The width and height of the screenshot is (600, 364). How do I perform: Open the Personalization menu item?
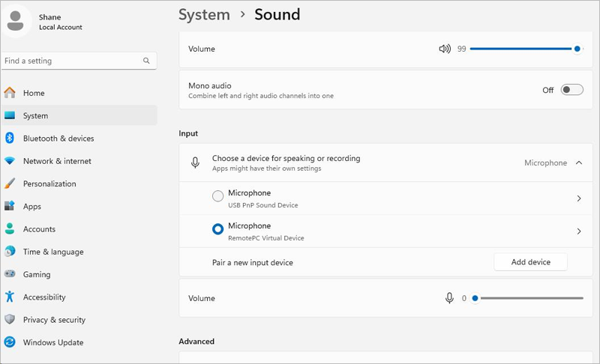49,183
